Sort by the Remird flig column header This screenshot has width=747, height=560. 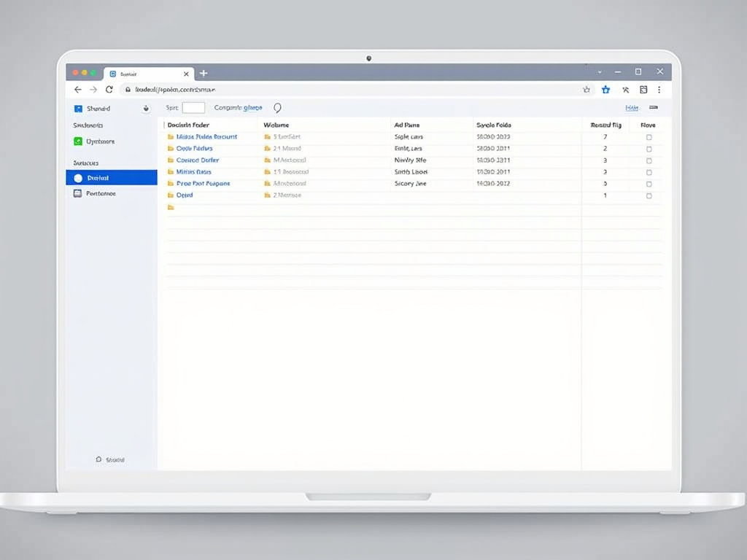(x=605, y=125)
